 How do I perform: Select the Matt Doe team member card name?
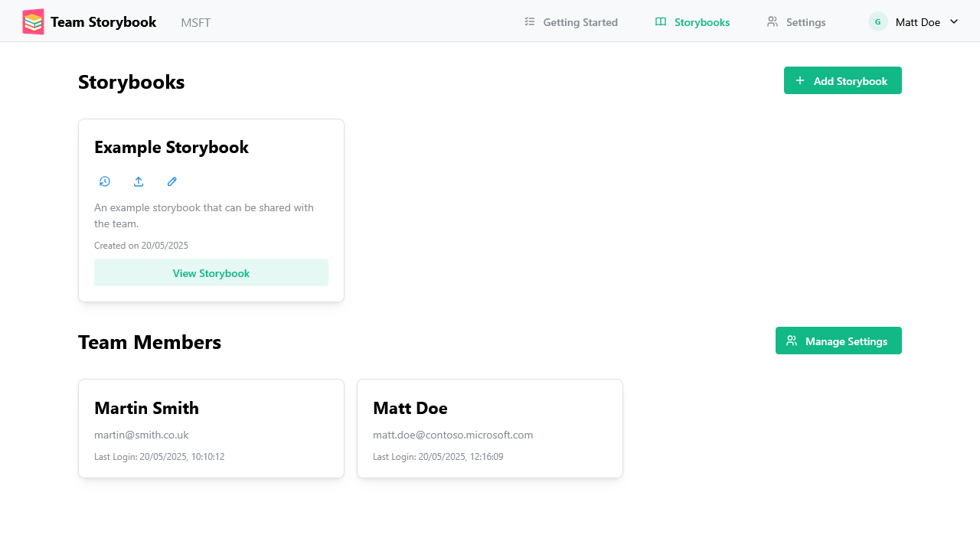410,408
